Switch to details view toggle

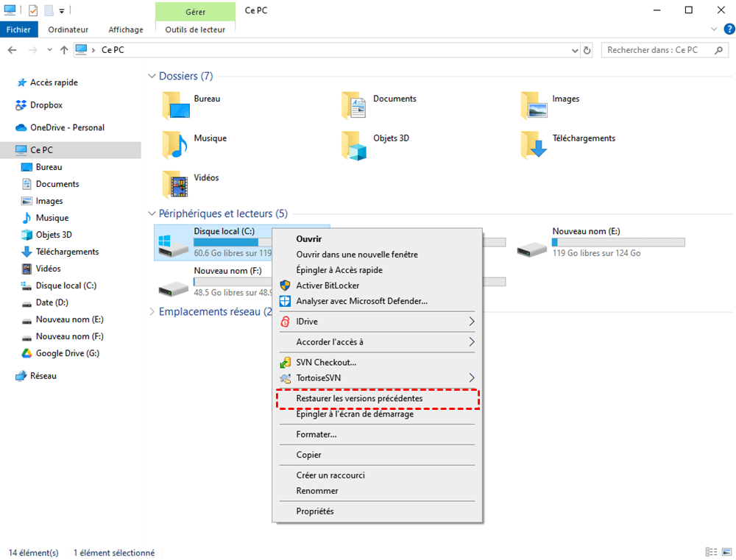tap(710, 552)
